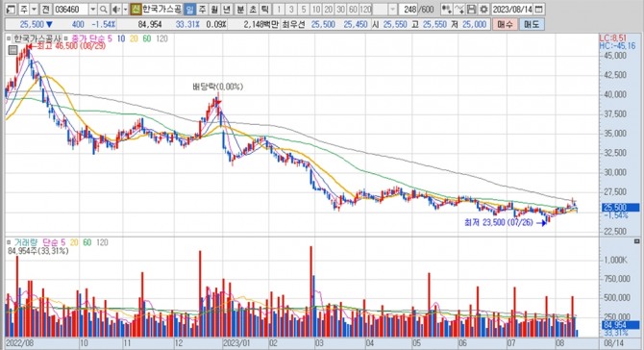Click the add indicator line icon

(459, 9)
